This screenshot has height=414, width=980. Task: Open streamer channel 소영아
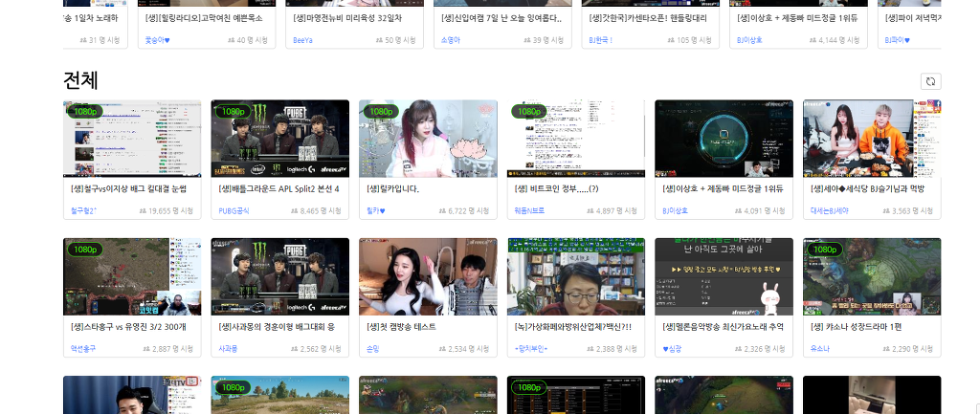coord(451,40)
